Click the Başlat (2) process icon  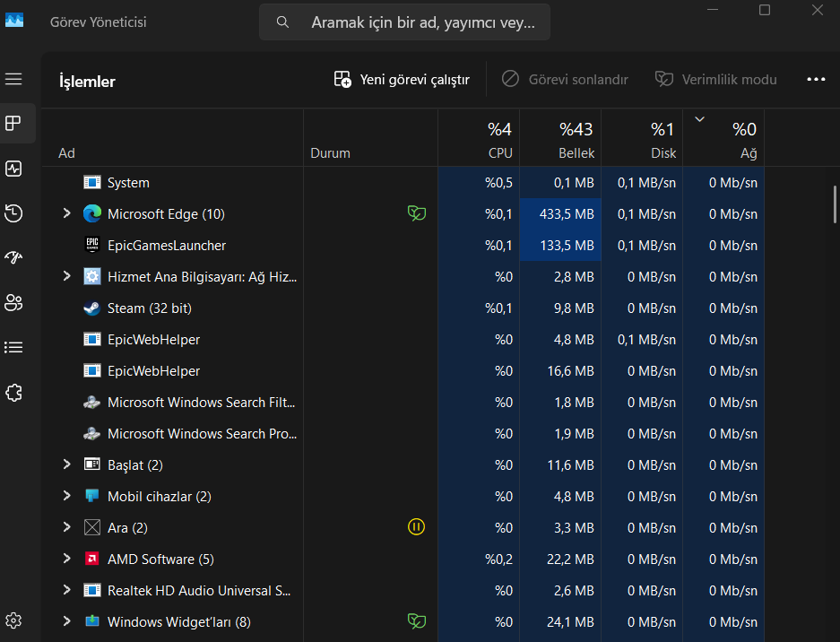coord(92,464)
